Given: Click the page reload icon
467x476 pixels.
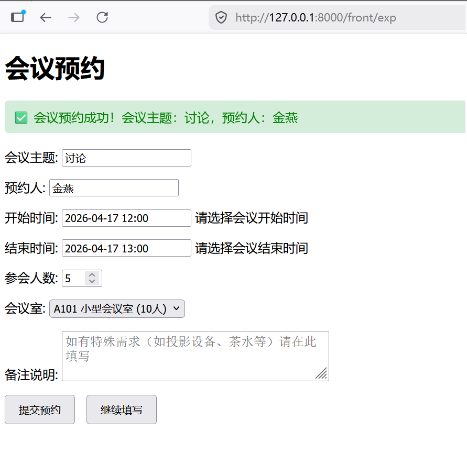Looking at the screenshot, I should pyautogui.click(x=102, y=17).
